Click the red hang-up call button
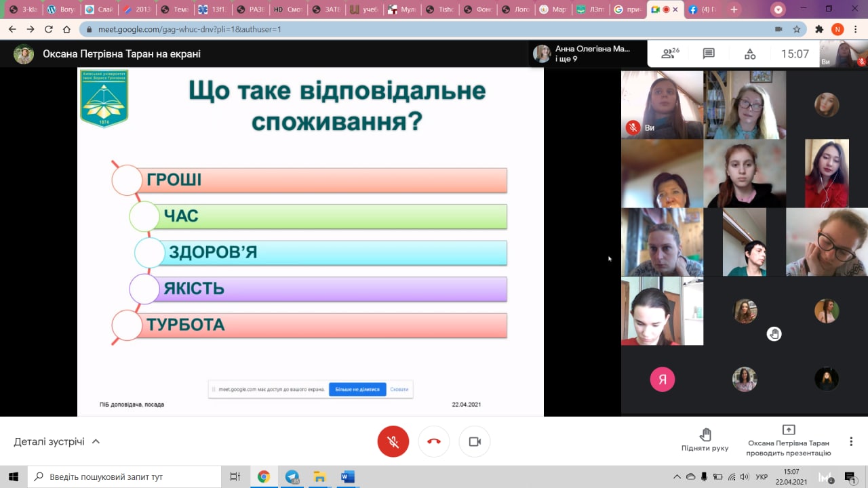The image size is (868, 488). click(434, 442)
